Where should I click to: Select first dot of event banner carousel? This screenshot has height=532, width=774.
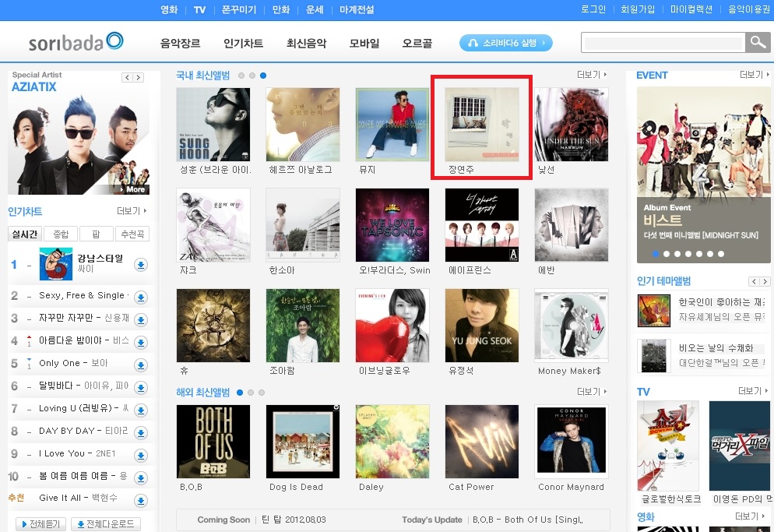click(656, 254)
